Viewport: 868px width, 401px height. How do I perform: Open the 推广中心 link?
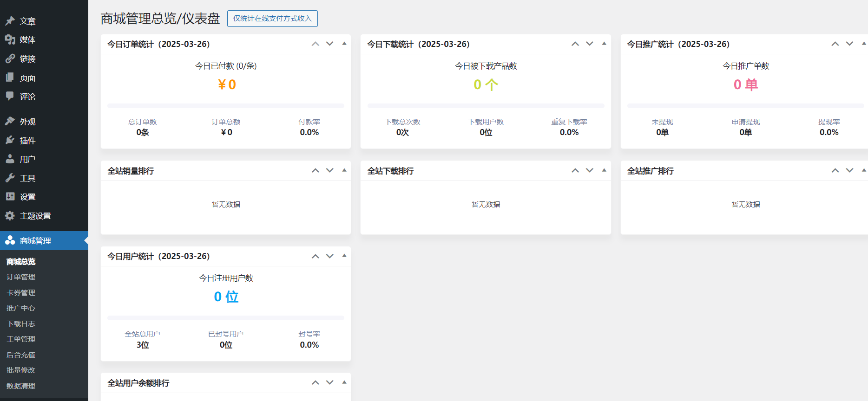pyautogui.click(x=21, y=308)
